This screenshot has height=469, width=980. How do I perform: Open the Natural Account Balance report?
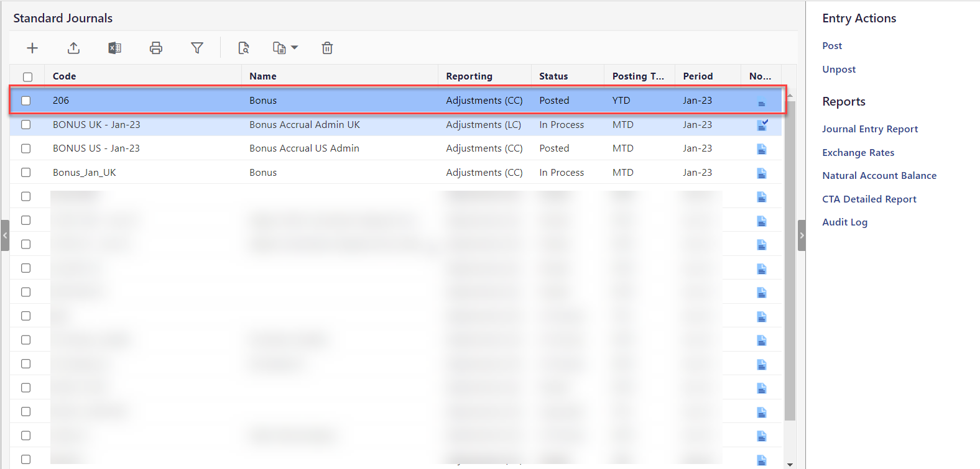[879, 175]
